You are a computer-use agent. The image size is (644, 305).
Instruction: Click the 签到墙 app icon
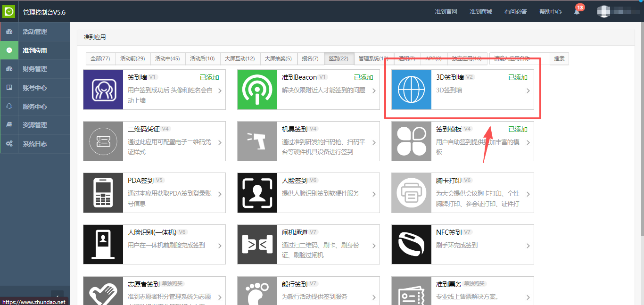click(x=103, y=90)
